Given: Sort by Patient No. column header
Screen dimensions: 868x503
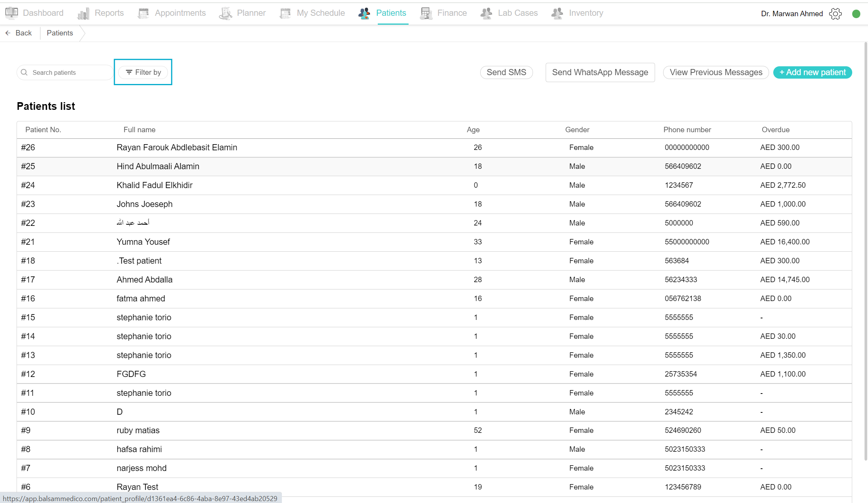Looking at the screenshot, I should tap(43, 130).
